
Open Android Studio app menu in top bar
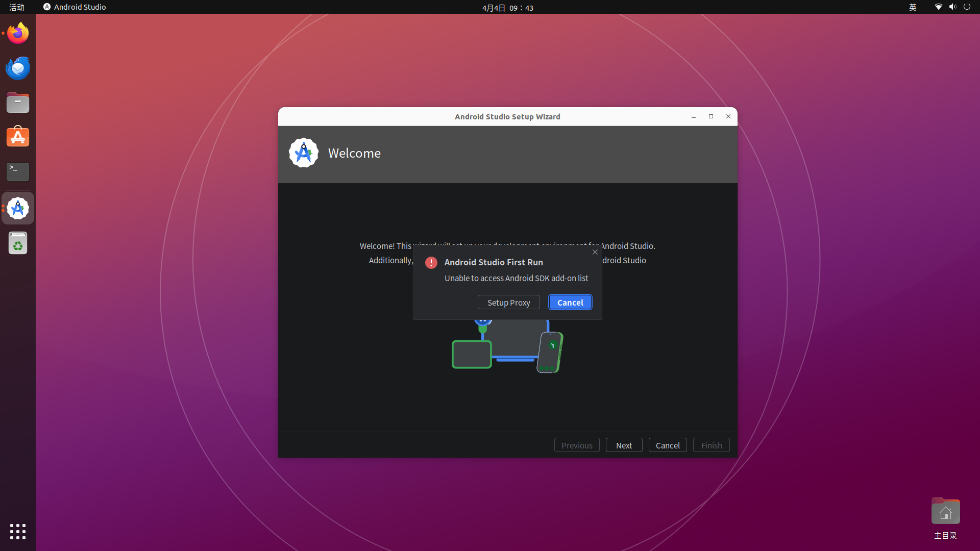click(75, 7)
